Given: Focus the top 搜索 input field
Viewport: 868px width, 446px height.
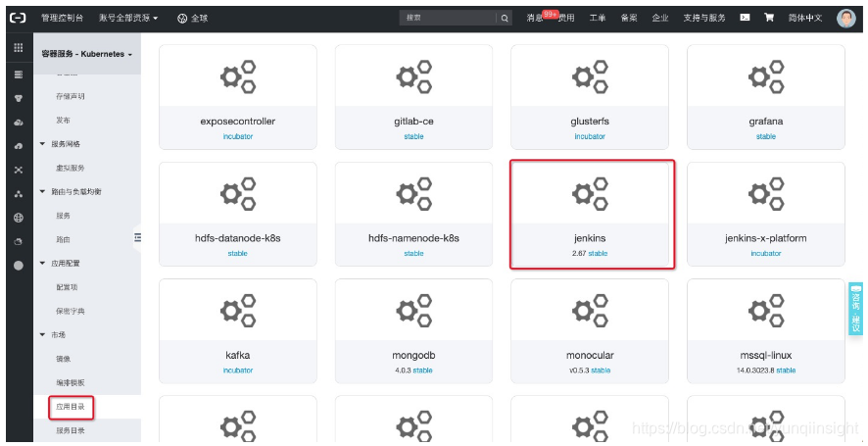Looking at the screenshot, I should [448, 18].
